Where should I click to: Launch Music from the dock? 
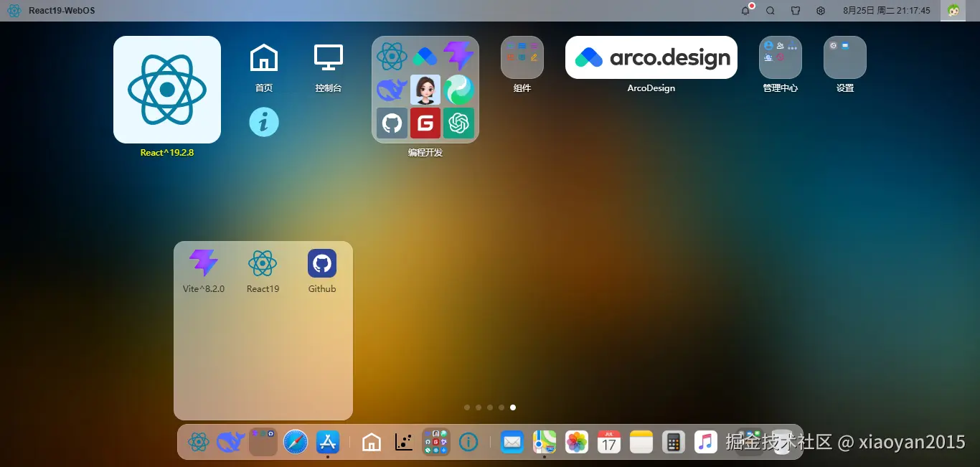click(706, 442)
